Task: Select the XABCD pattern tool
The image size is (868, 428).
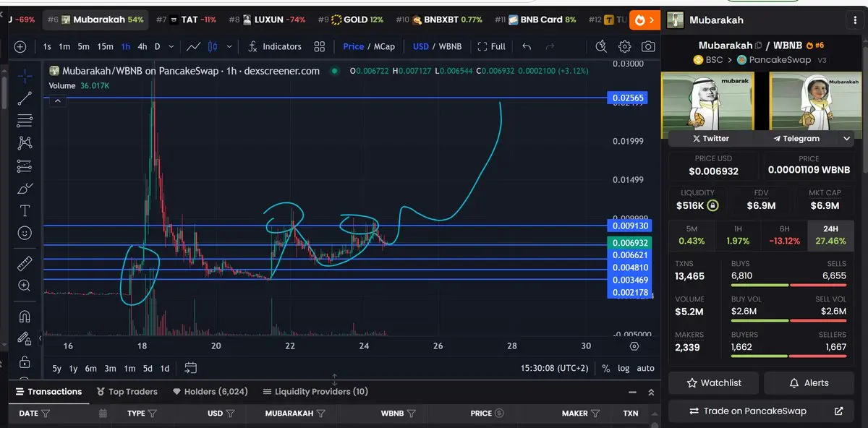Action: click(x=25, y=143)
